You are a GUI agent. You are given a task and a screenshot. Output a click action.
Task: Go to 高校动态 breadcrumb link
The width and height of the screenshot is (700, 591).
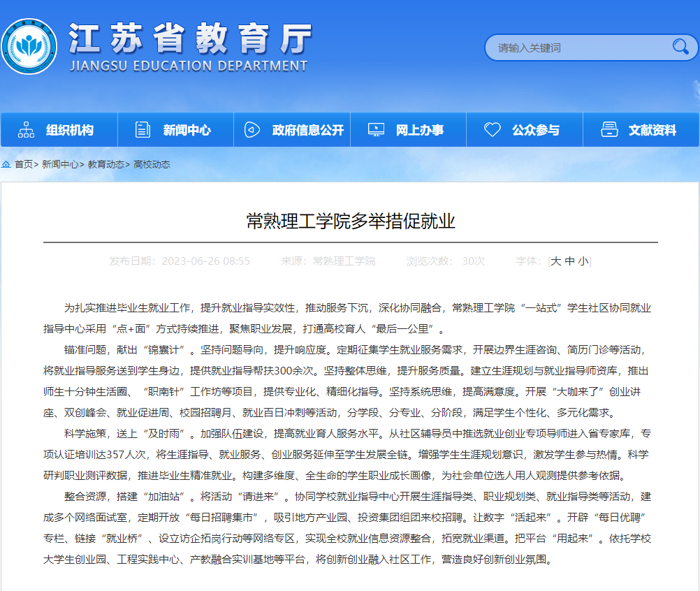point(152,164)
